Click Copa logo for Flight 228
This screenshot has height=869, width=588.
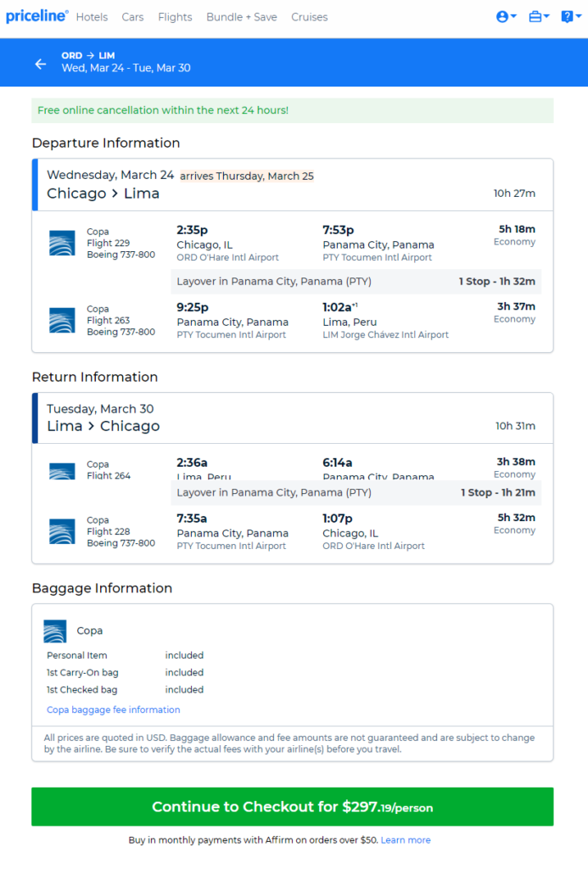[x=62, y=531]
